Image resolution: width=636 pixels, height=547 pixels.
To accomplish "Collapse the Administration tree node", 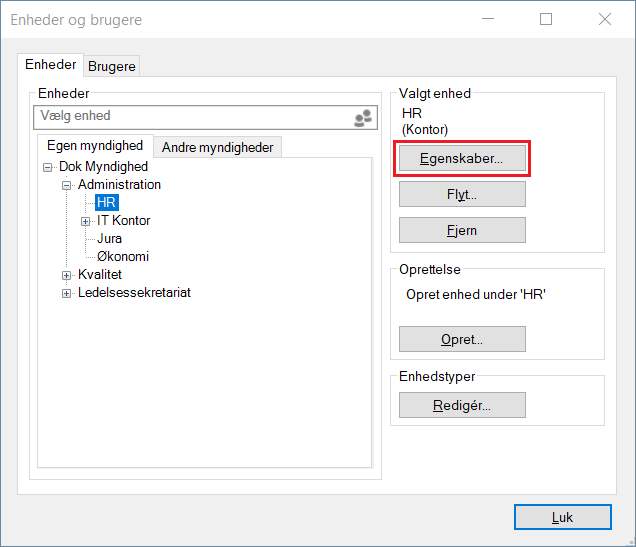I will (67, 185).
